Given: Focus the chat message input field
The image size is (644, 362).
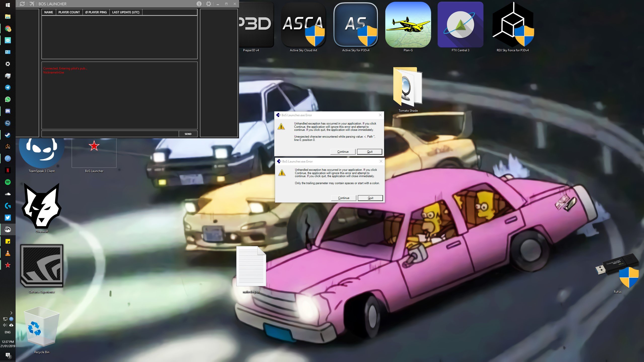Looking at the screenshot, I should pos(110,134).
